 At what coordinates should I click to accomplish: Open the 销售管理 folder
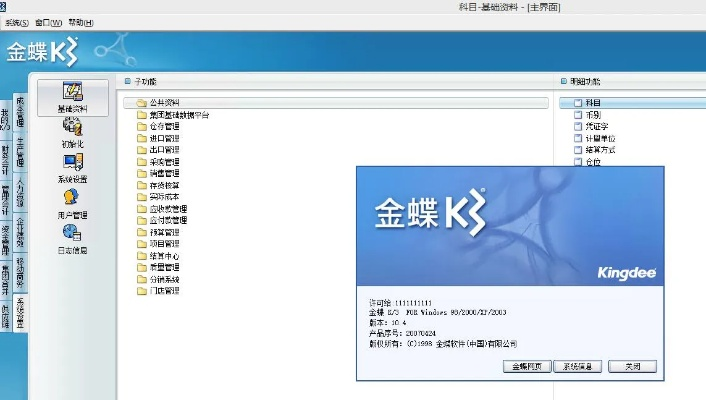[163, 174]
